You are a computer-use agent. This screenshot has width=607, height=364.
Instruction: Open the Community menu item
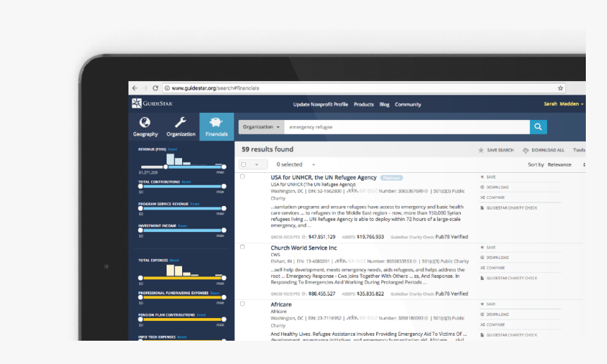408,104
